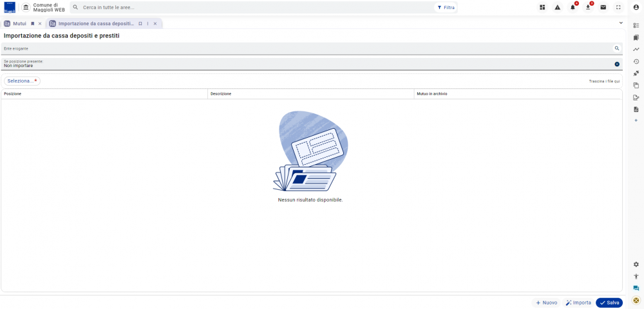Open the notifications bell icon
Viewport: 644px width, 309px height.
(x=573, y=7)
